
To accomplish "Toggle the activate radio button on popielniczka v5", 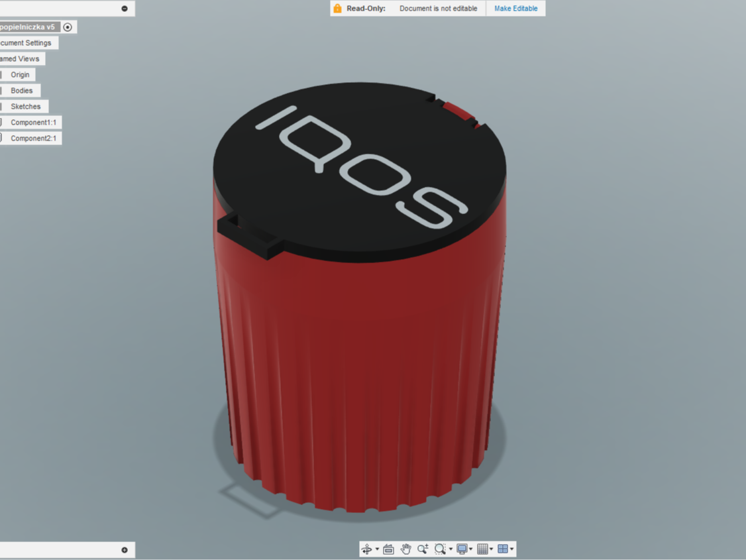I will click(68, 27).
